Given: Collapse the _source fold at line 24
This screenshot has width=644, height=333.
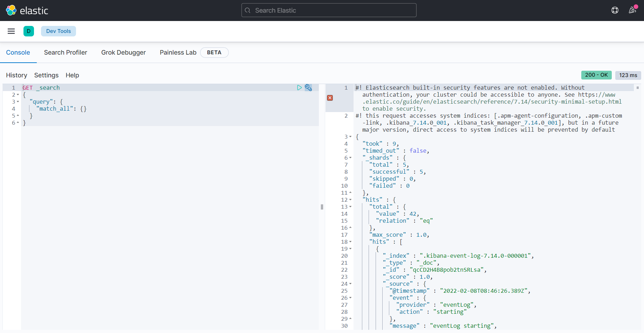Looking at the screenshot, I should click(x=350, y=284).
